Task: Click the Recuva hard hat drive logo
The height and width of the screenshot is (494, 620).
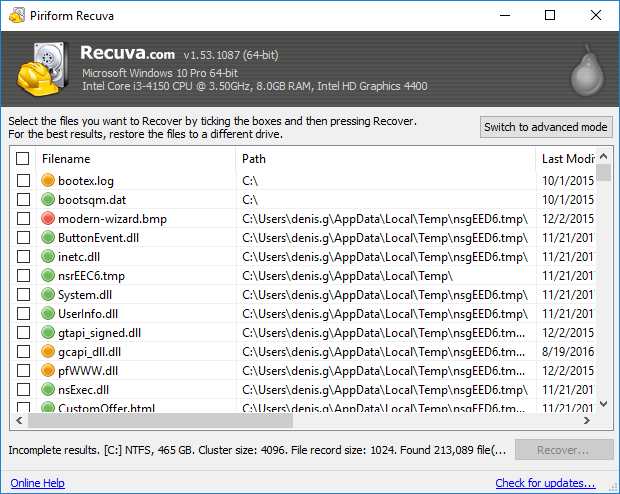Action: point(42,69)
